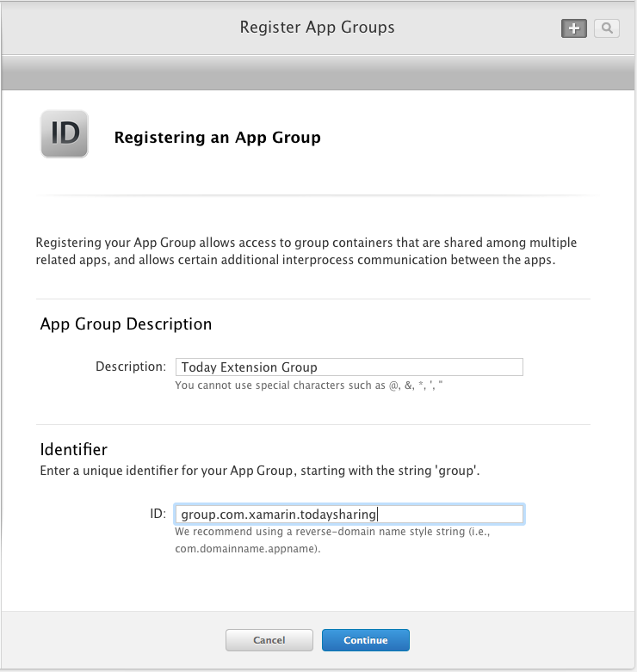Continue to next registration step
This screenshot has height=672, width=637.
[366, 640]
